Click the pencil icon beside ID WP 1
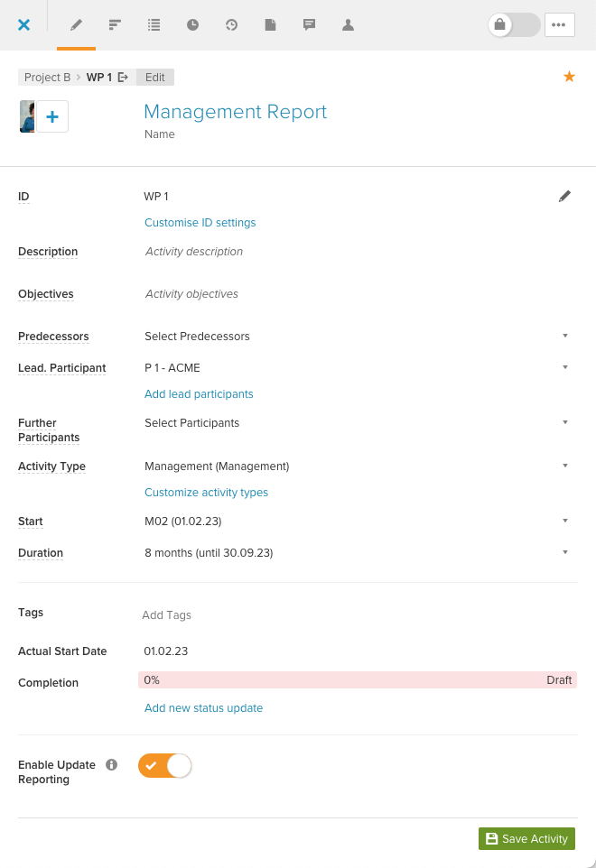Viewport: 596px width, 868px height. [564, 197]
